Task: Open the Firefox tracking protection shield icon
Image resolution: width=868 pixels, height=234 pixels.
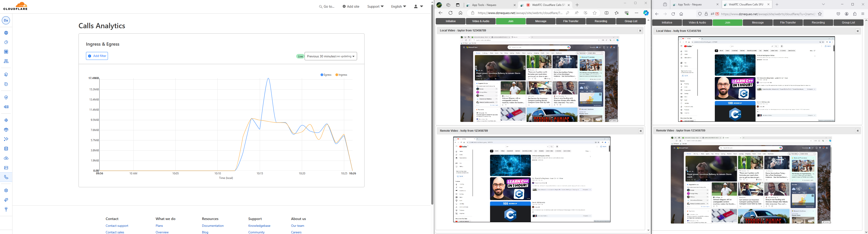Action: pos(700,14)
